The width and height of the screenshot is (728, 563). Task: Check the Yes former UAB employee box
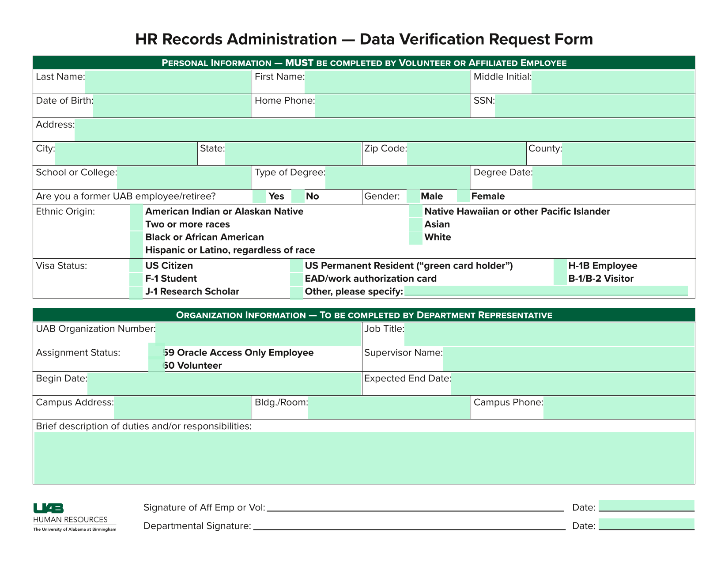pyautogui.click(x=259, y=196)
